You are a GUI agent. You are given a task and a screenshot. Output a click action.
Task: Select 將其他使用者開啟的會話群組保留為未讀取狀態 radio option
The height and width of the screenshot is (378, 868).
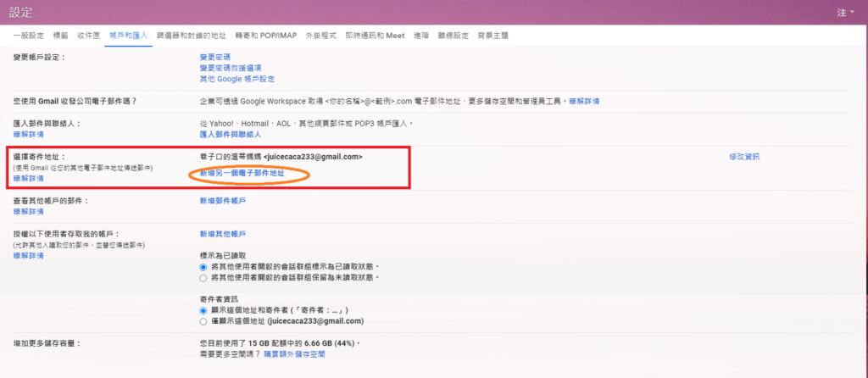203,277
